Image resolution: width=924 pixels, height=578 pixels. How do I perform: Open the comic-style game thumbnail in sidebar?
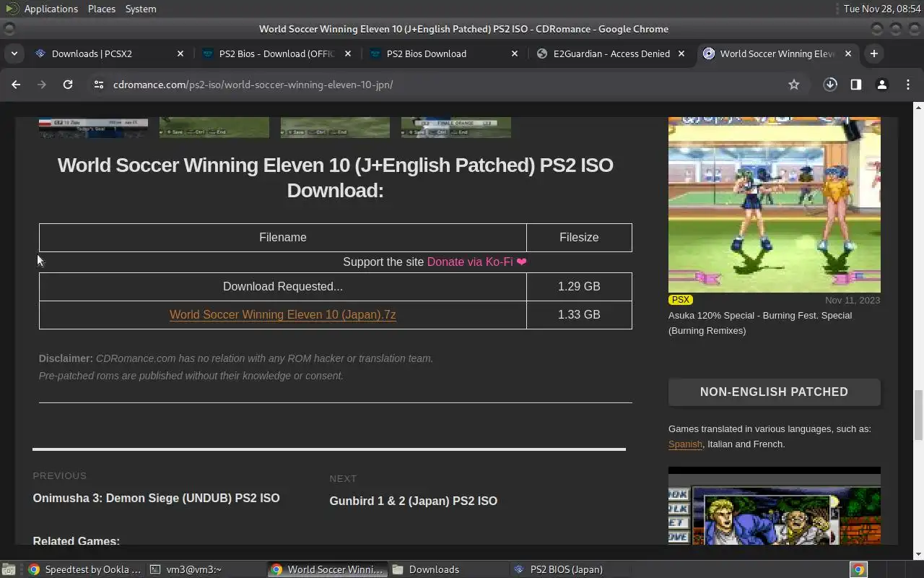pos(774,506)
